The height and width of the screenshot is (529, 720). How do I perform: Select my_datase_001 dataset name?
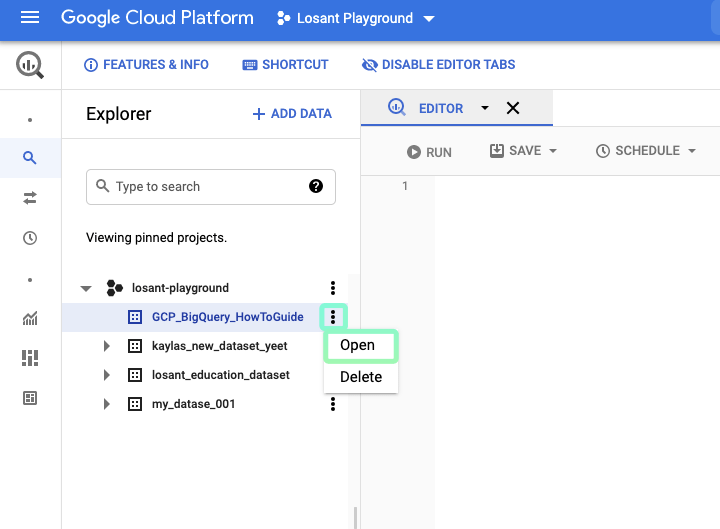pyautogui.click(x=193, y=404)
